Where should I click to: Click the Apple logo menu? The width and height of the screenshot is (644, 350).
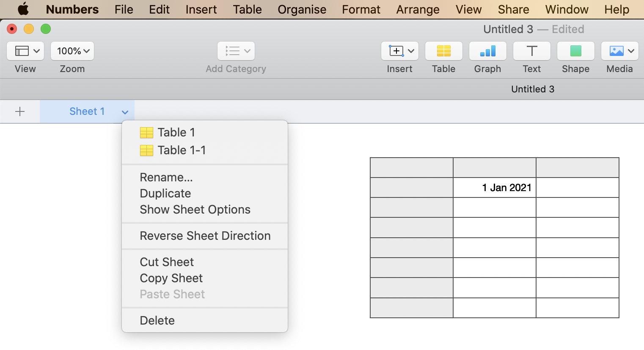[23, 9]
